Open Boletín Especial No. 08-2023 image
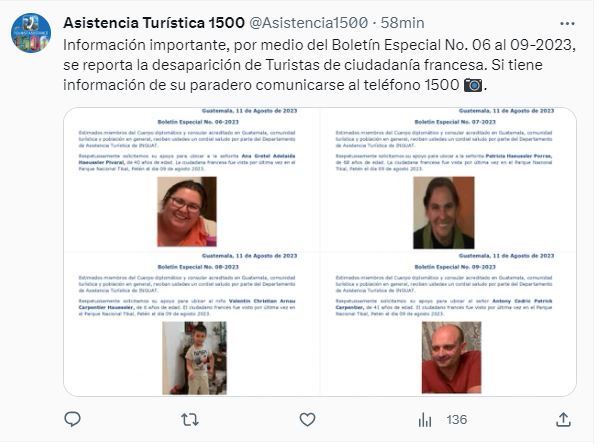Image resolution: width=605 pixels, height=444 pixels. coord(192,324)
